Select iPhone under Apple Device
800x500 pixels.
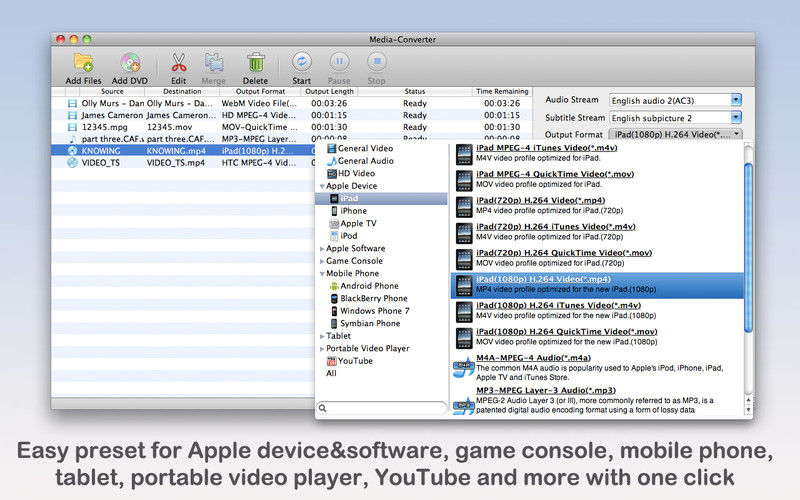pos(349,211)
